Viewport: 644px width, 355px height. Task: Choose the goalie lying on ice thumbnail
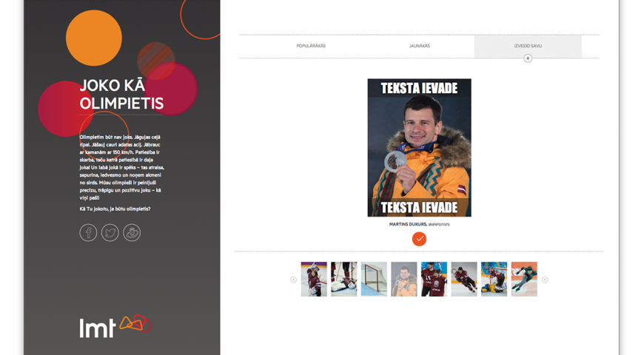coord(343,280)
